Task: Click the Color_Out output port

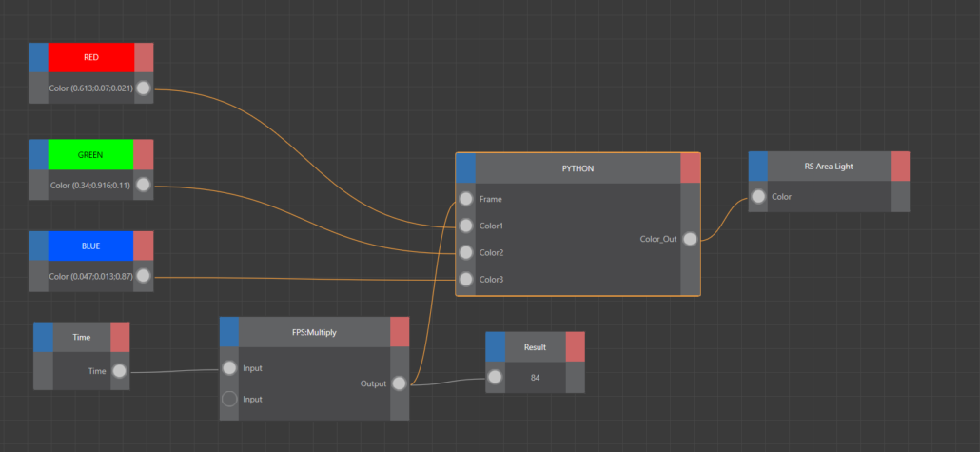Action: pyautogui.click(x=691, y=239)
